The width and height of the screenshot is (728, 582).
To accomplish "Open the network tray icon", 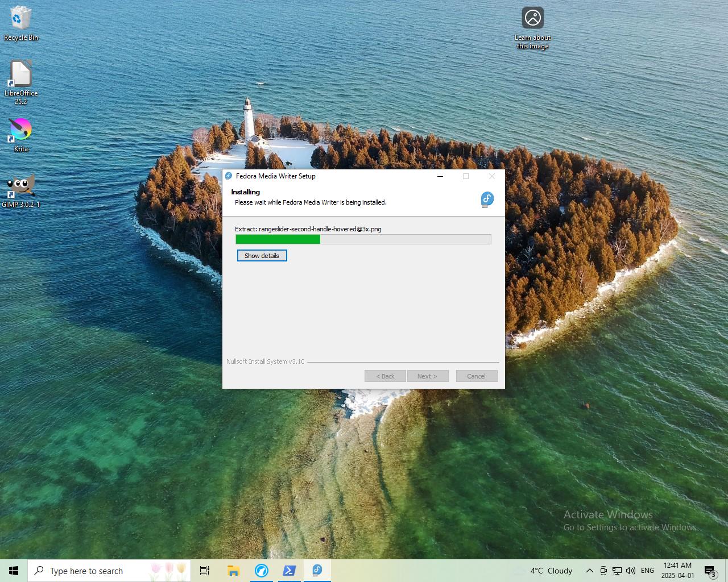I will pos(617,571).
